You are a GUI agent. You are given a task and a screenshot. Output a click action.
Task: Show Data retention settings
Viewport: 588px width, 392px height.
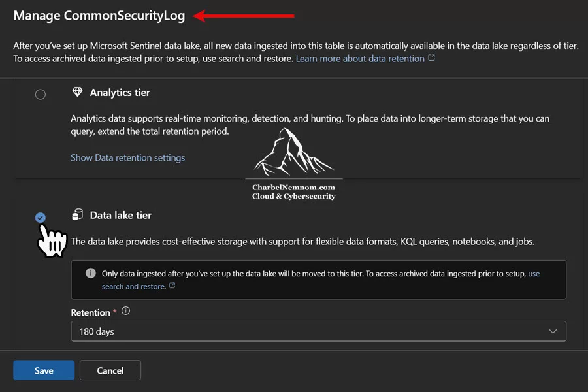128,157
